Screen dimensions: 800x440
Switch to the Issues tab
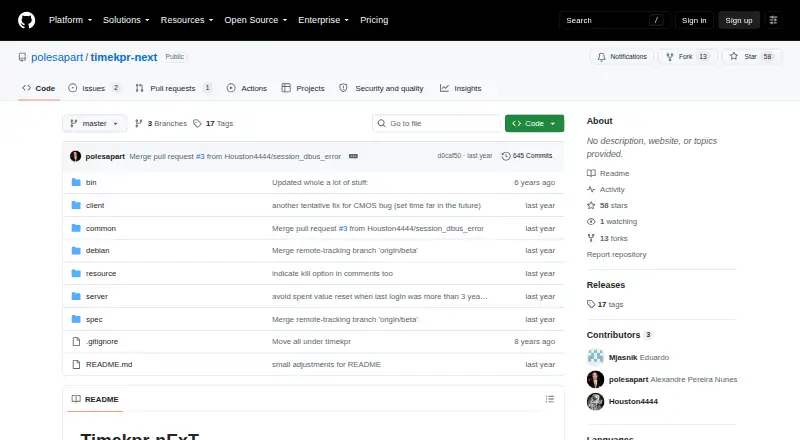pos(94,88)
